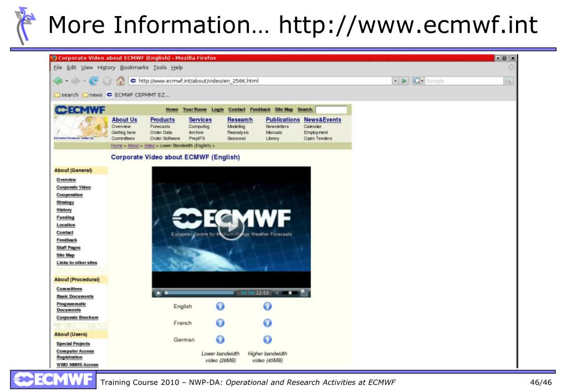Image resolution: width=567 pixels, height=392 pixels.
Task: Click the Google search field in toolbar
Action: click(x=464, y=81)
